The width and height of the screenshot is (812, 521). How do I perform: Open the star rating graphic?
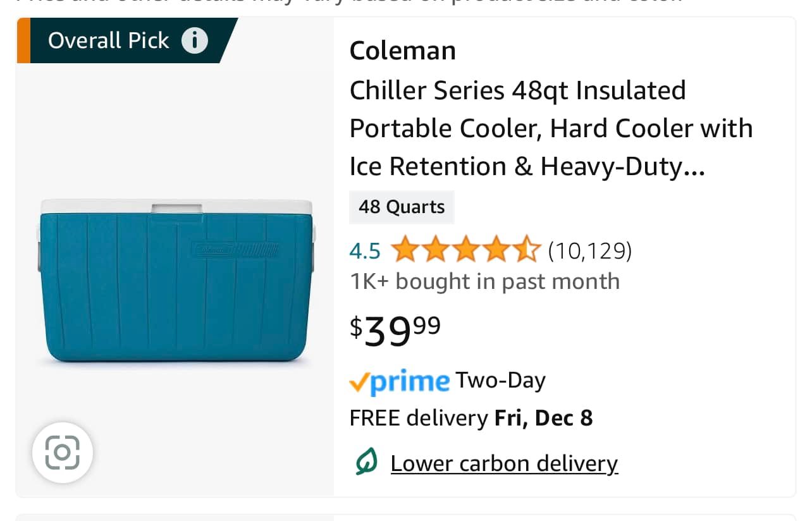pyautogui.click(x=466, y=251)
